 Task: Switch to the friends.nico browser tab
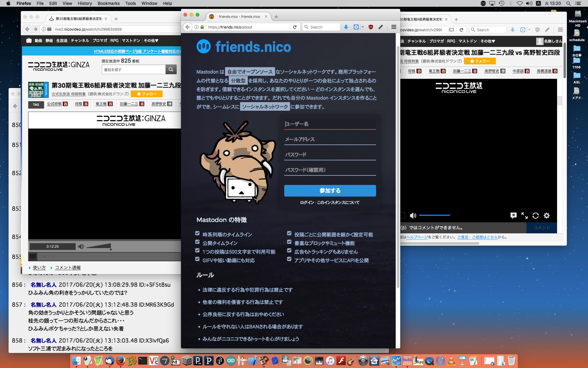239,17
